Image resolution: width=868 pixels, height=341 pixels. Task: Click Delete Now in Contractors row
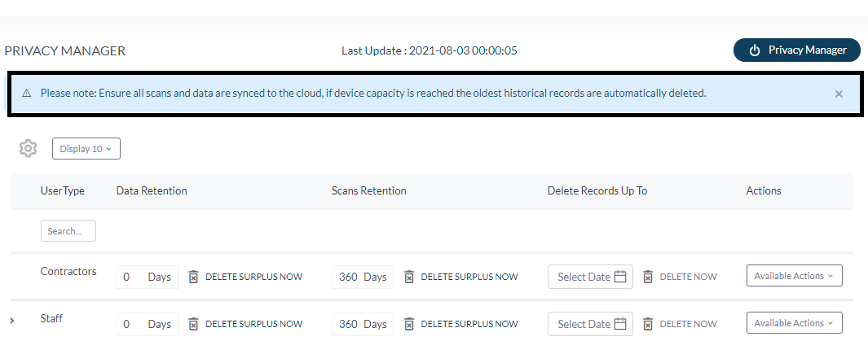(680, 277)
